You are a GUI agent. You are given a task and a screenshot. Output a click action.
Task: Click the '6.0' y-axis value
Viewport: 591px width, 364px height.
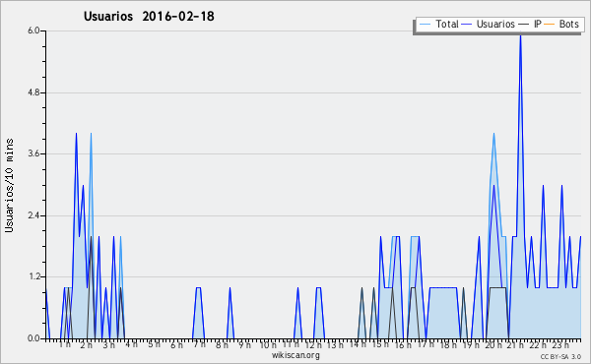point(33,30)
